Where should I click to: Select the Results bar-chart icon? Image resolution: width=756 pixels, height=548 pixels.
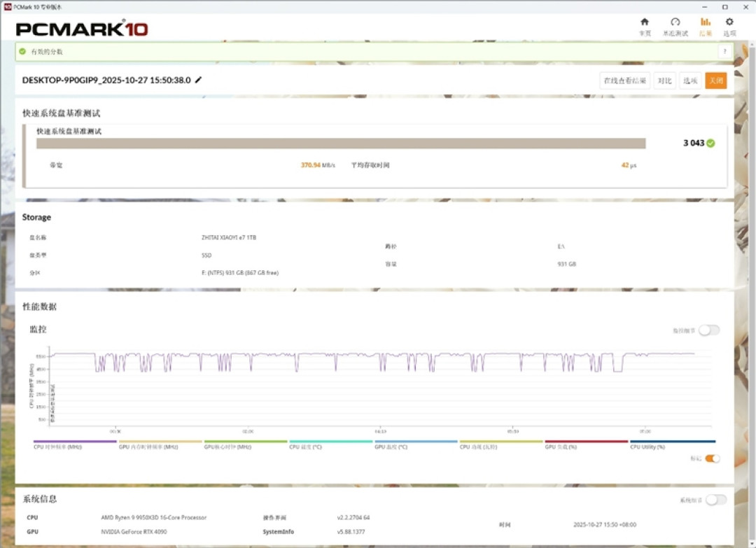click(x=706, y=22)
